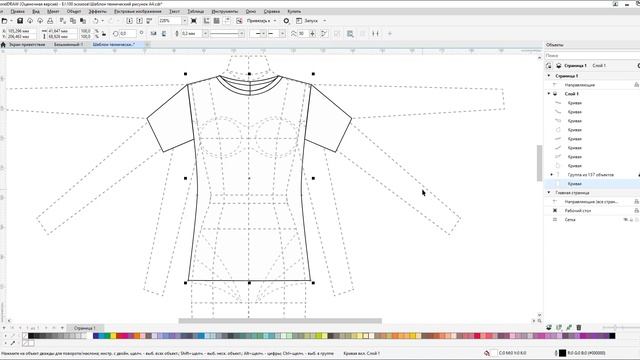640x360 pixels.
Task: Click the Options gear icon
Action: tap(286, 20)
